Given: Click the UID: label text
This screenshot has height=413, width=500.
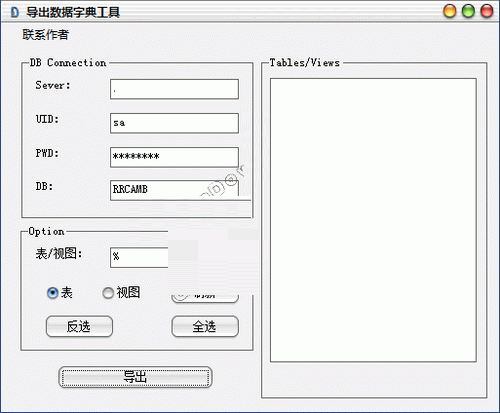Looking at the screenshot, I should click(47, 119).
